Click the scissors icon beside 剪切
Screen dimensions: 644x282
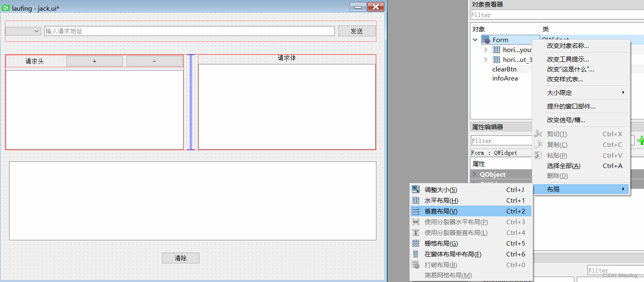click(x=538, y=134)
